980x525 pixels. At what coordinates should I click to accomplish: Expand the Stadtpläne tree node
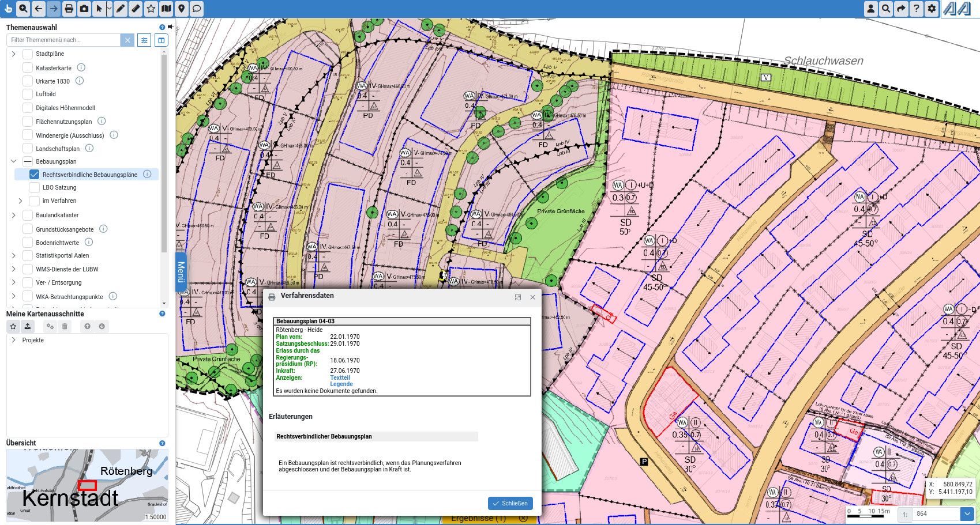click(14, 54)
